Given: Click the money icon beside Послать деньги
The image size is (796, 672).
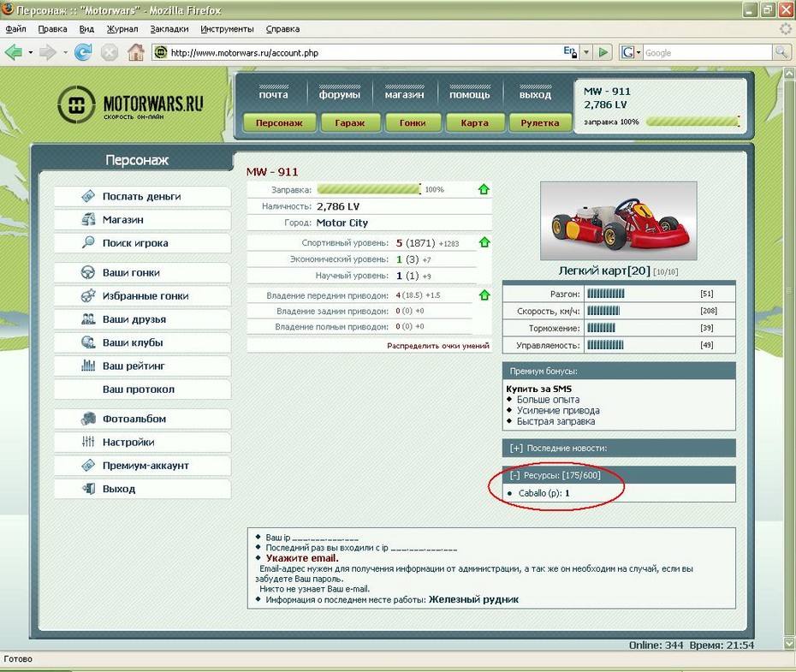Looking at the screenshot, I should pos(88,196).
